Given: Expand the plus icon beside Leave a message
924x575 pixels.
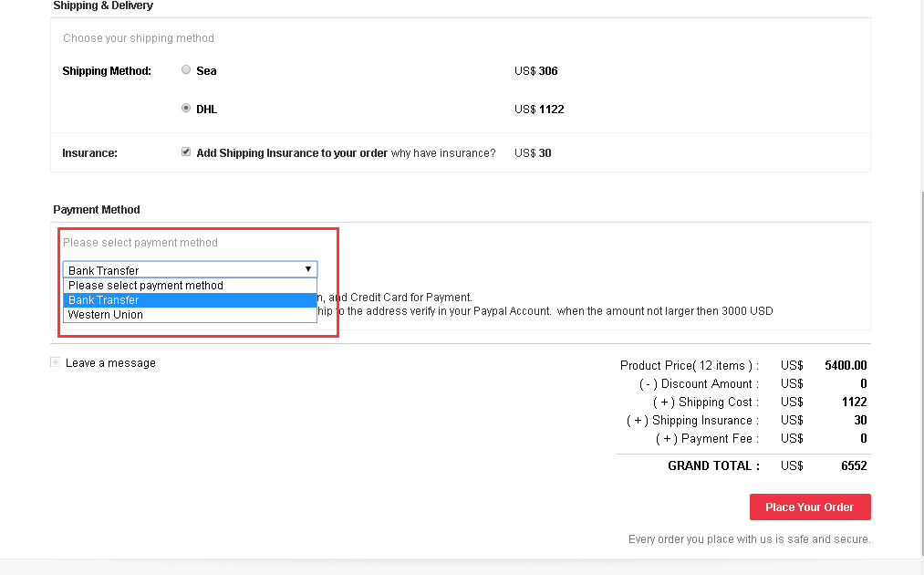Looking at the screenshot, I should [x=56, y=362].
